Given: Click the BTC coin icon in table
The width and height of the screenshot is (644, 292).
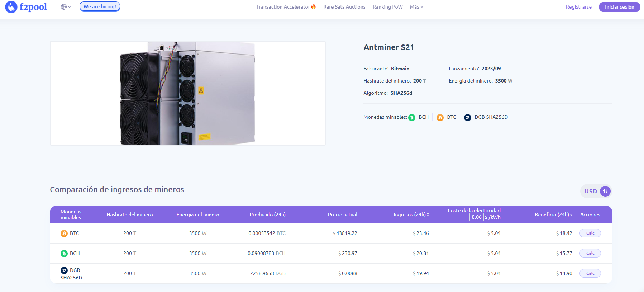Looking at the screenshot, I should point(64,234).
